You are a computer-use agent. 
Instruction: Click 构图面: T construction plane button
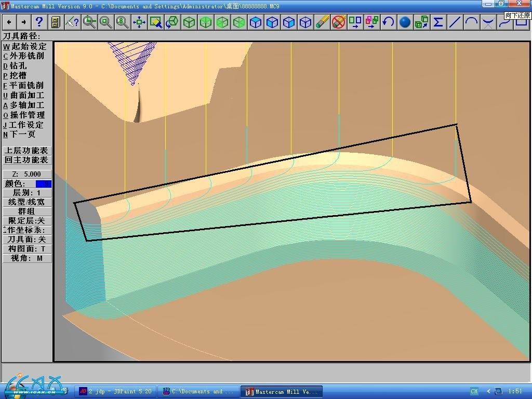(x=27, y=249)
